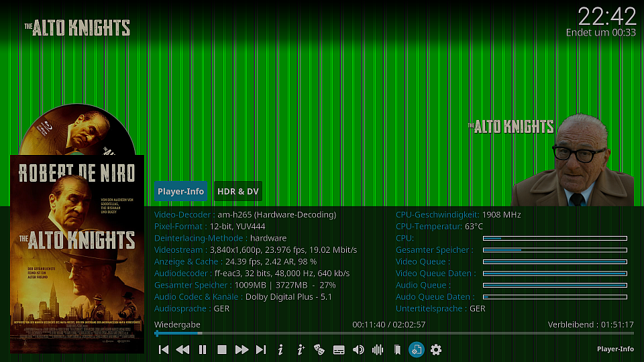Screen dimensions: 644x362
Task: Click the CPU usage bar
Action: click(x=555, y=238)
